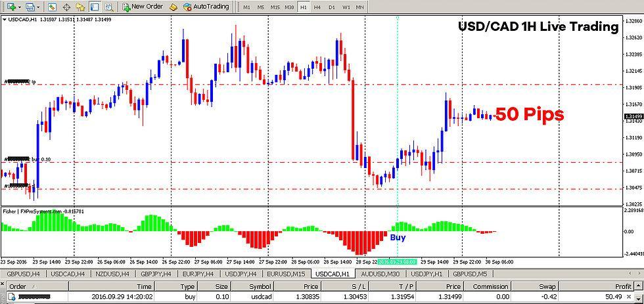Viewport: 644px width, 304px height.
Task: Open the Data Window crosshair icon
Action: 66,7
